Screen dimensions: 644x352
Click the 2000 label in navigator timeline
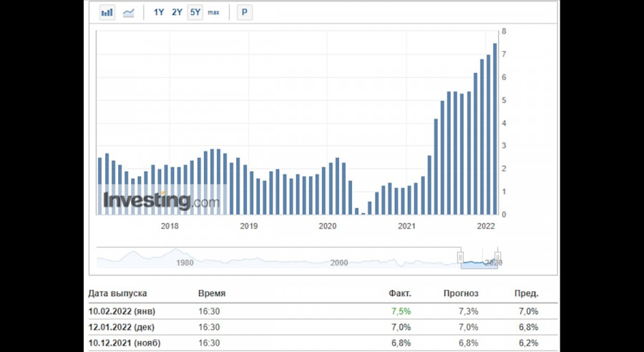tap(339, 263)
